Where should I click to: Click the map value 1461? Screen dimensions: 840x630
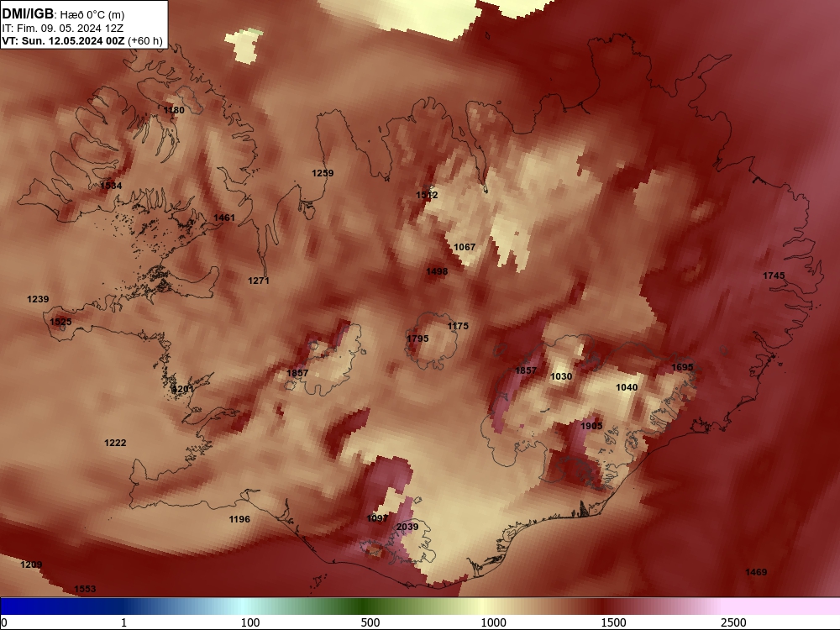[x=224, y=218]
